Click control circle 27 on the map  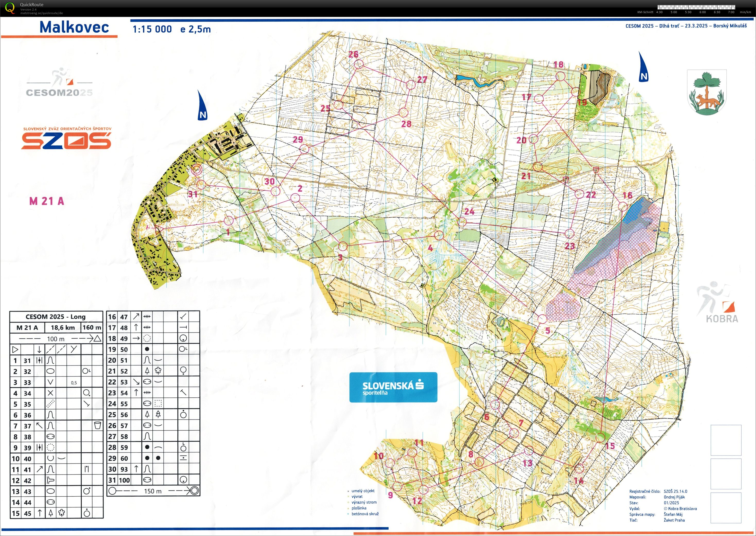411,85
